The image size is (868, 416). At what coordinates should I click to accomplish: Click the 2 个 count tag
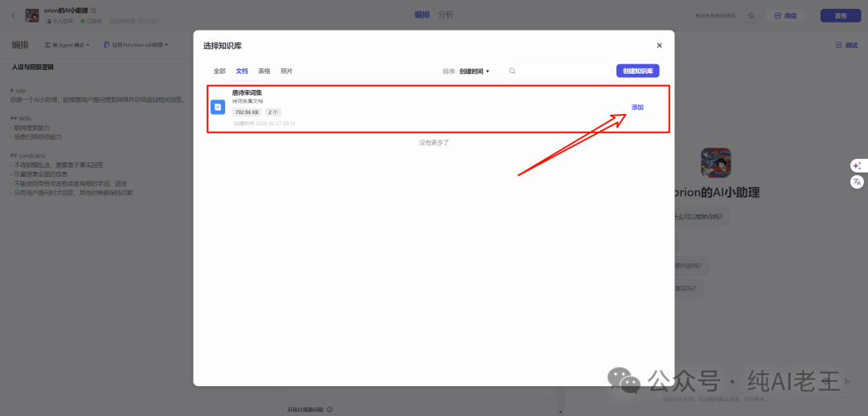coord(273,112)
